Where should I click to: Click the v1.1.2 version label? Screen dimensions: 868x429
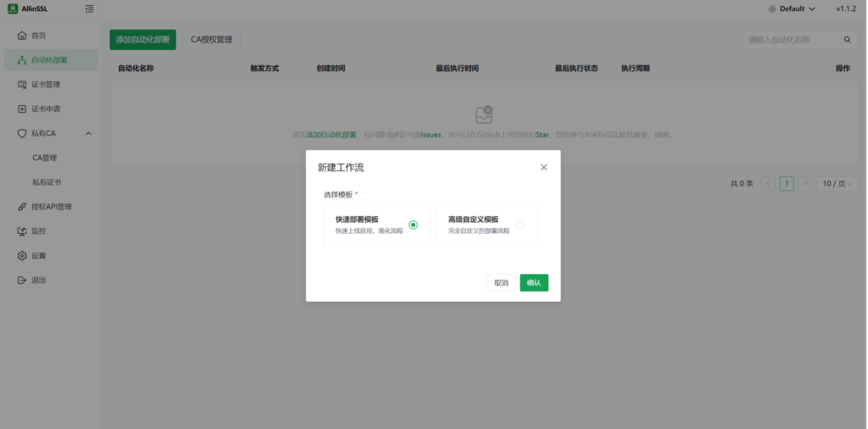(x=846, y=8)
